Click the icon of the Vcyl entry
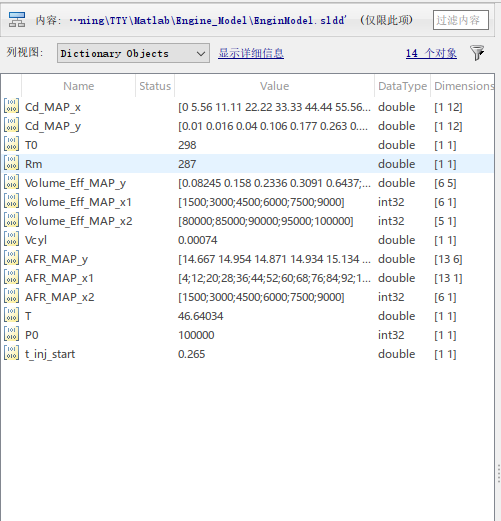Viewport: 501px width, 521px height. point(11,240)
